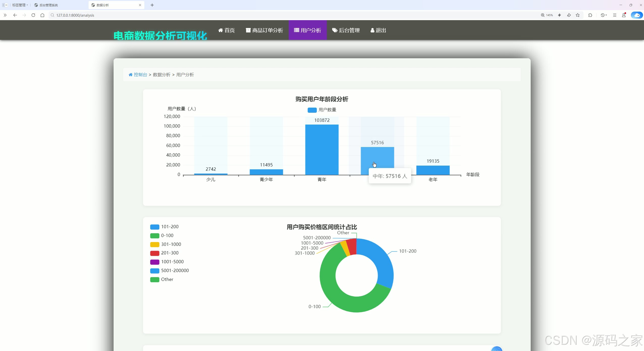
Task: Click the back navigation arrow
Action: pyautogui.click(x=15, y=15)
